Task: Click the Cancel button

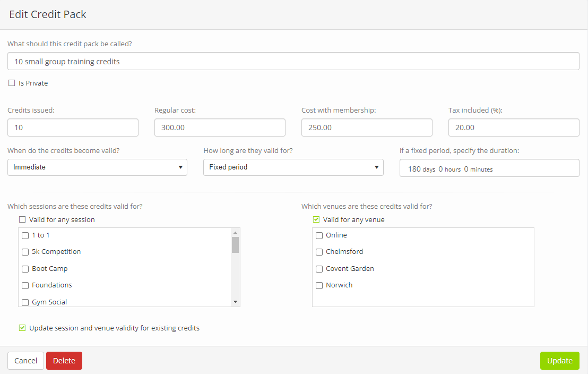Action: pos(25,361)
